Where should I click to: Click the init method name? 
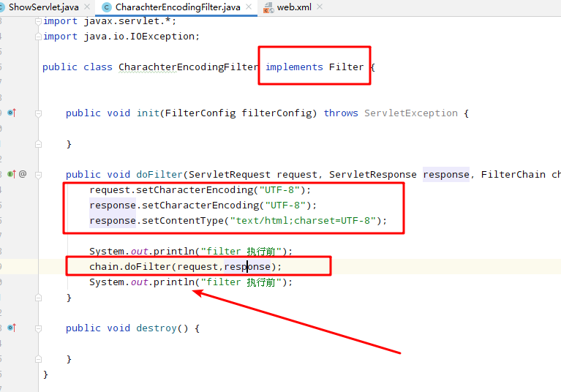coord(148,113)
